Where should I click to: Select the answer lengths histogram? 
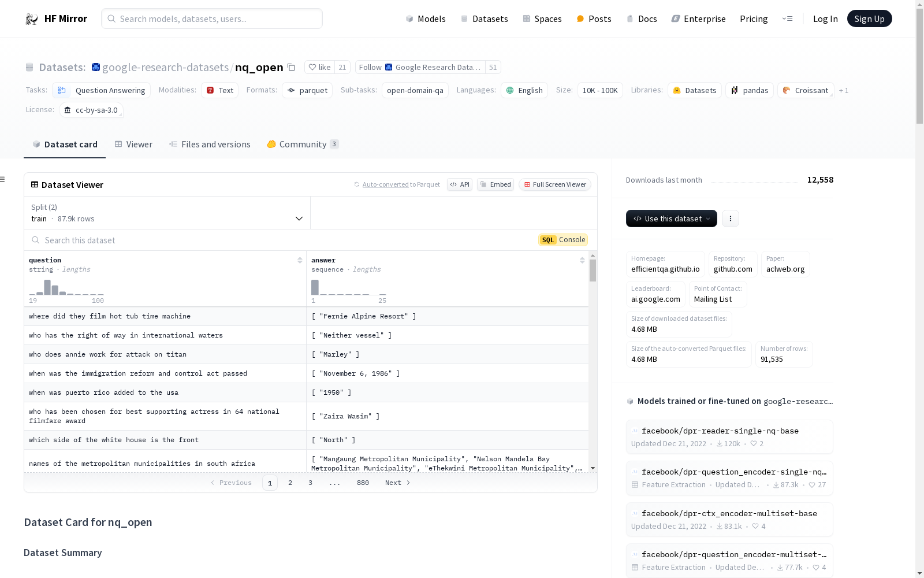tap(348, 287)
